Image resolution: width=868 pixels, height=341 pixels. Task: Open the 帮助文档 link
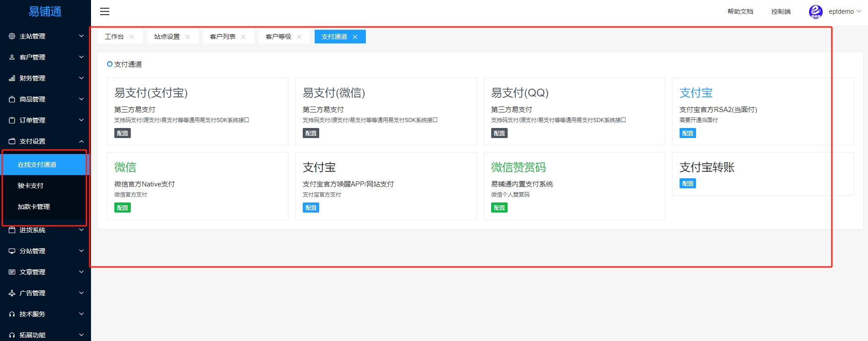740,11
